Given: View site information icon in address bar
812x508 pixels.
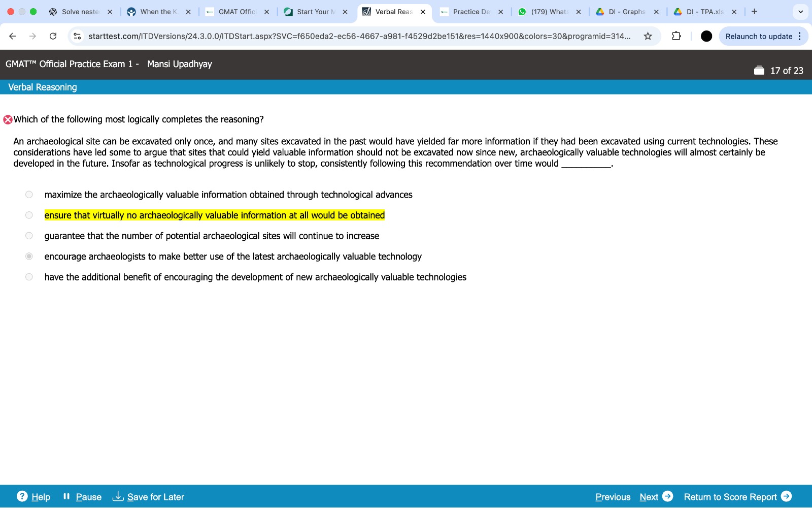Looking at the screenshot, I should point(77,36).
